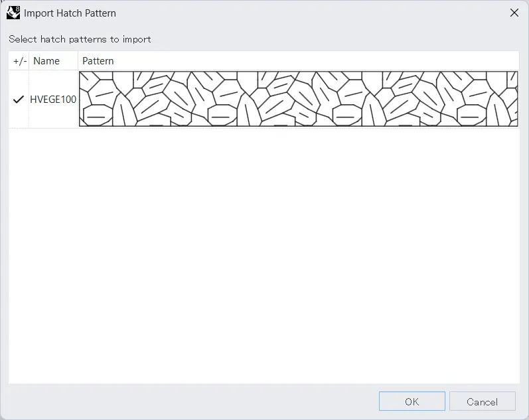Image resolution: width=529 pixels, height=420 pixels.
Task: Sort by the Name column header
Action: click(53, 61)
